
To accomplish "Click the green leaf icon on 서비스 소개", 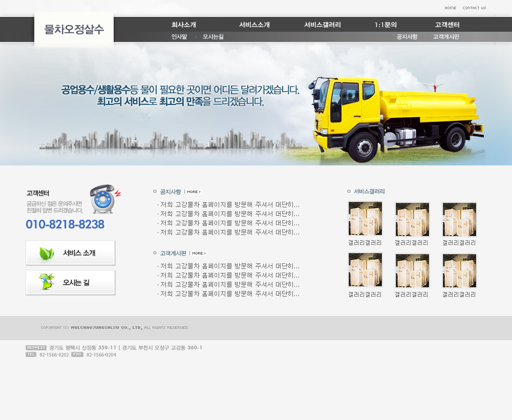I will pyautogui.click(x=47, y=253).
